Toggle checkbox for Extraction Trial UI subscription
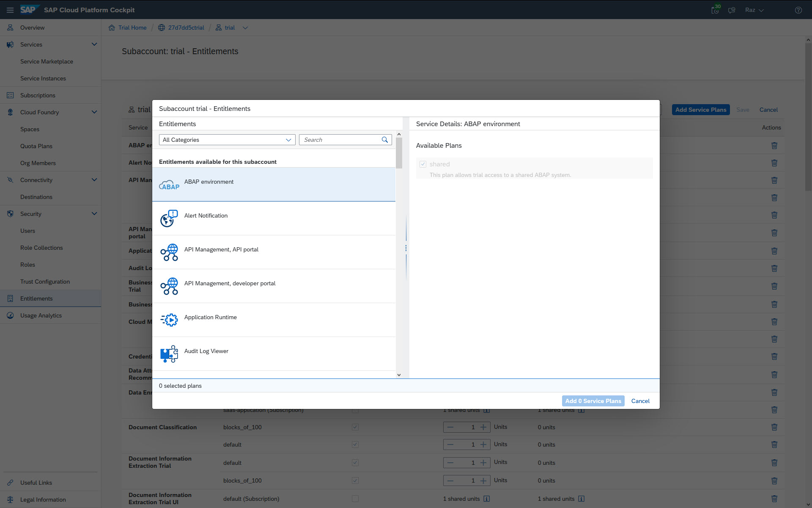 (355, 499)
